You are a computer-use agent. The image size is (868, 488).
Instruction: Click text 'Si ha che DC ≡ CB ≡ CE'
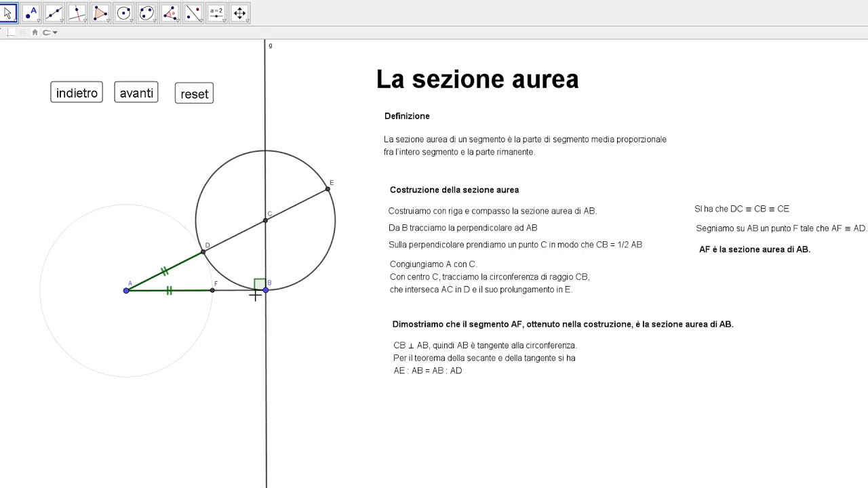[742, 209]
